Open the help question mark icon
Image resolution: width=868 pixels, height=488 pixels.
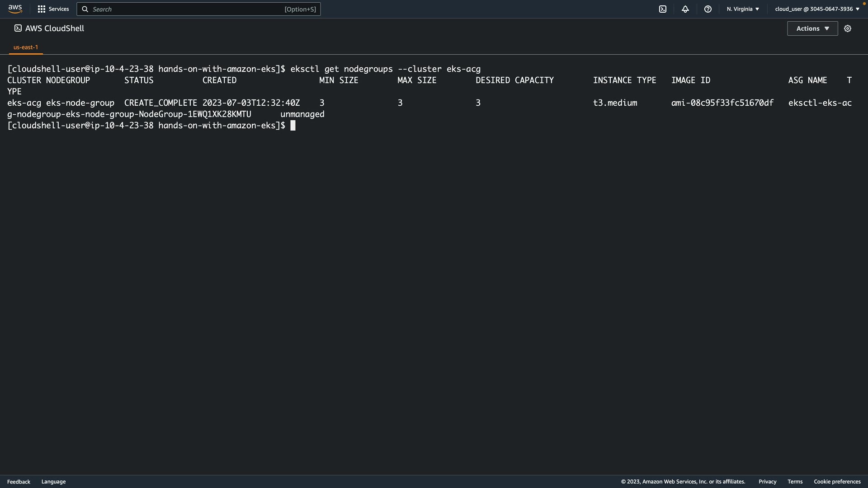708,9
